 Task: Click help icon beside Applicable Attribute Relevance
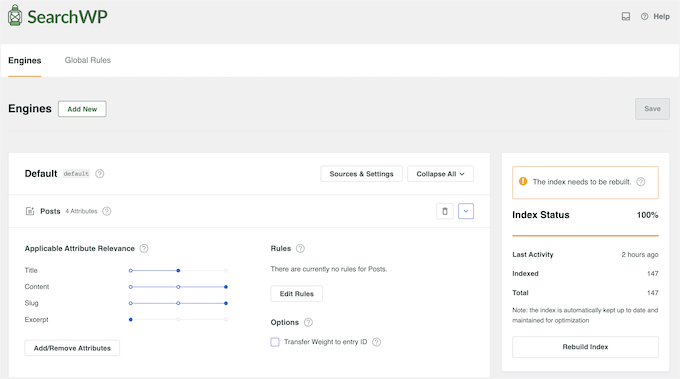click(144, 248)
